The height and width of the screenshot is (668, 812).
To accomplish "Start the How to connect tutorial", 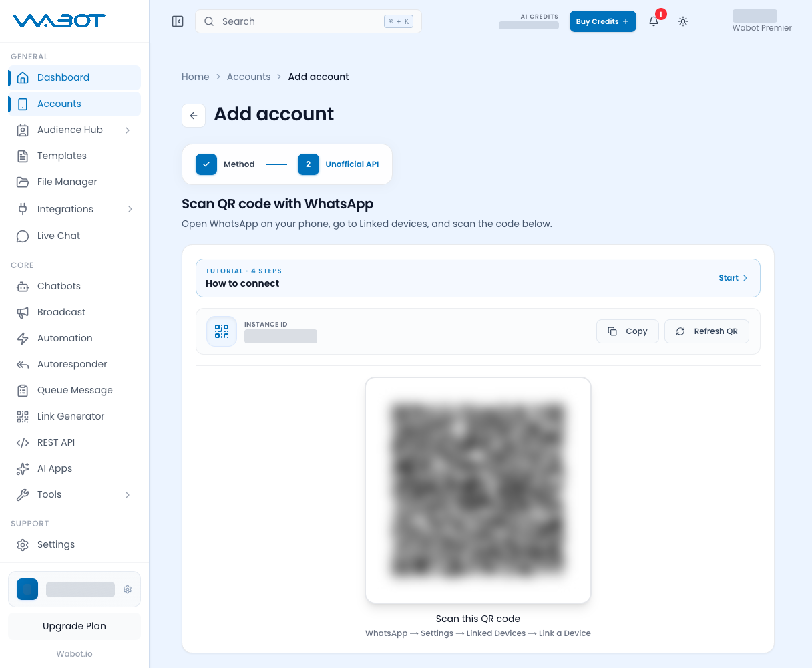I will pyautogui.click(x=733, y=278).
